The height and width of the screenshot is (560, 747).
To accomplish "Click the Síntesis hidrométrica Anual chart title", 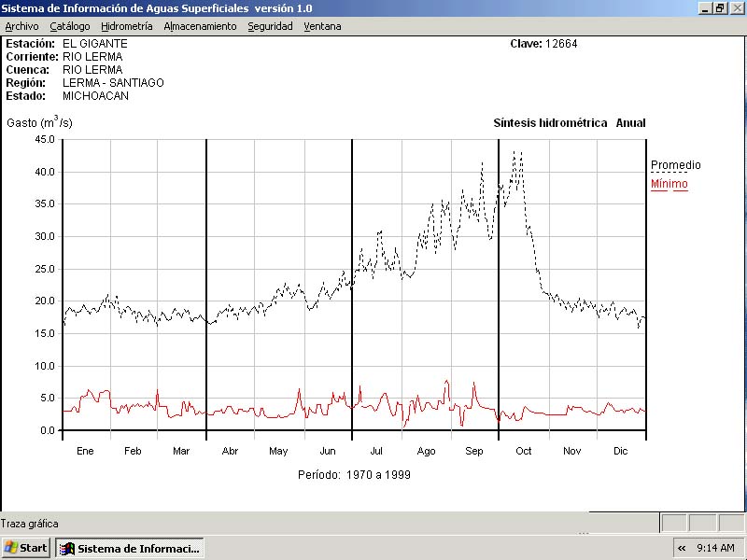I will click(569, 123).
